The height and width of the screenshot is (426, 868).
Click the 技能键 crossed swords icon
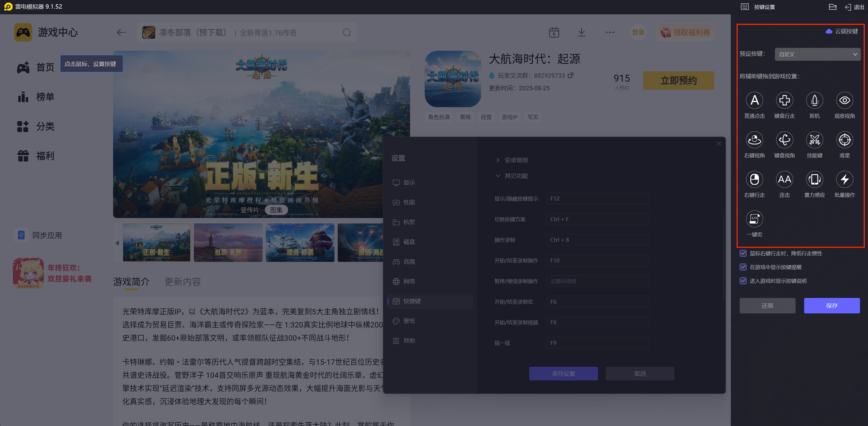814,140
